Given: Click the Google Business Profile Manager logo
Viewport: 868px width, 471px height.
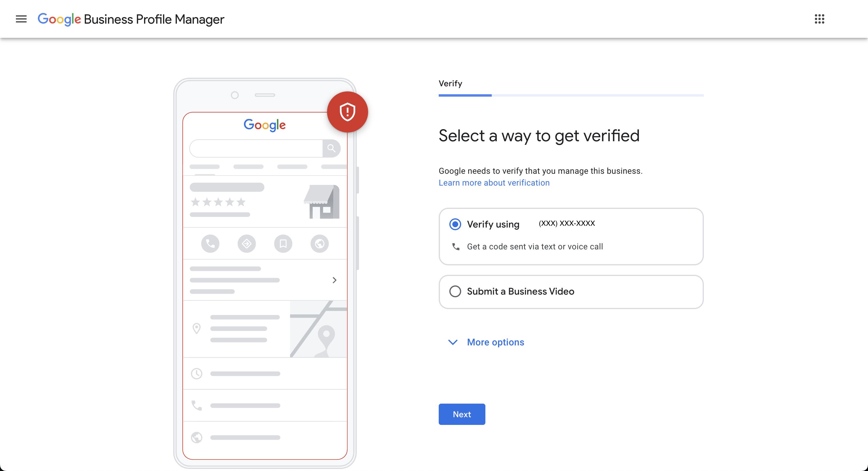Looking at the screenshot, I should [x=131, y=19].
